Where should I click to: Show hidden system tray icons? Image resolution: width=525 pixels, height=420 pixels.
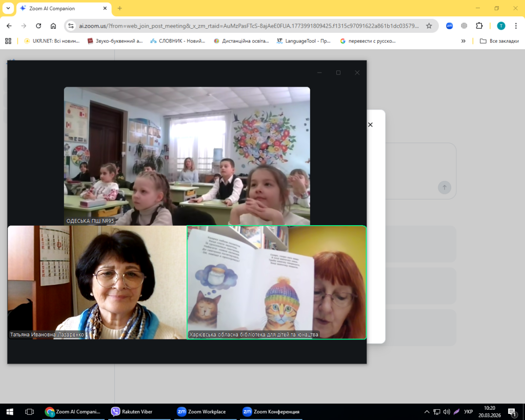tap(427, 411)
